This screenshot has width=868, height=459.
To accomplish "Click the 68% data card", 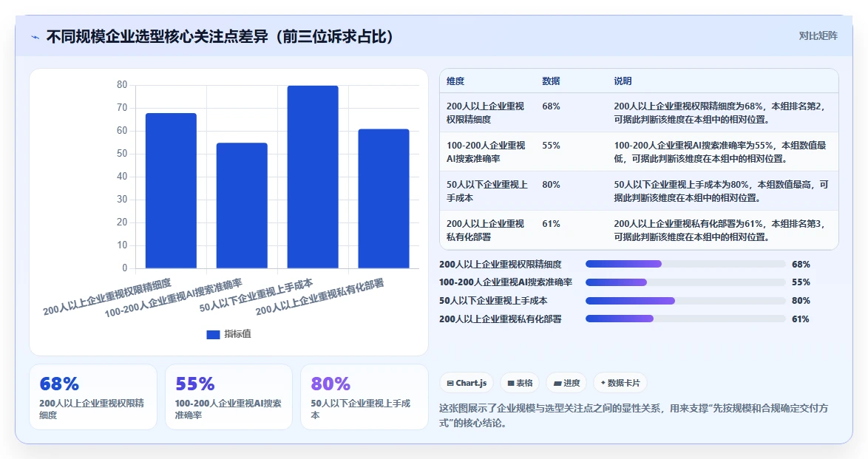I will [93, 397].
